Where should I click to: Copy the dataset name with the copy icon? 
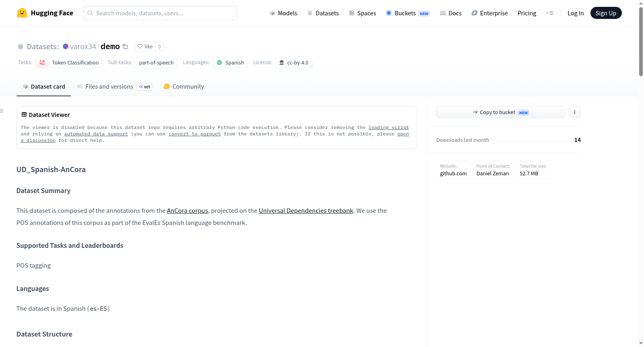[x=125, y=46]
